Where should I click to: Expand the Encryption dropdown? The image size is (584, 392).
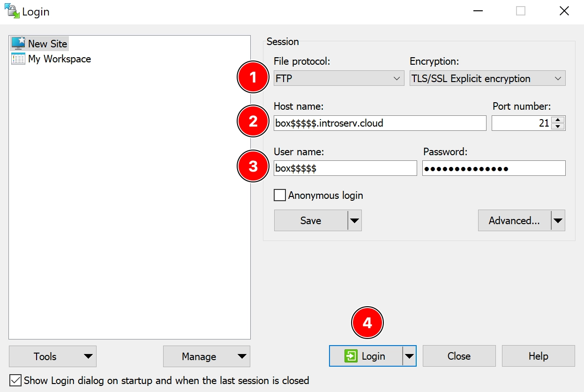[x=487, y=78]
